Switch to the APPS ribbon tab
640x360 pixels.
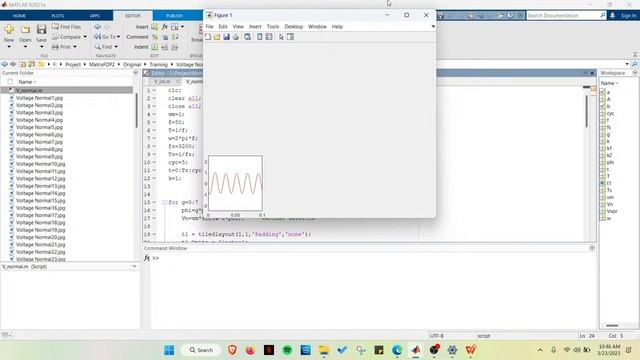[x=95, y=16]
